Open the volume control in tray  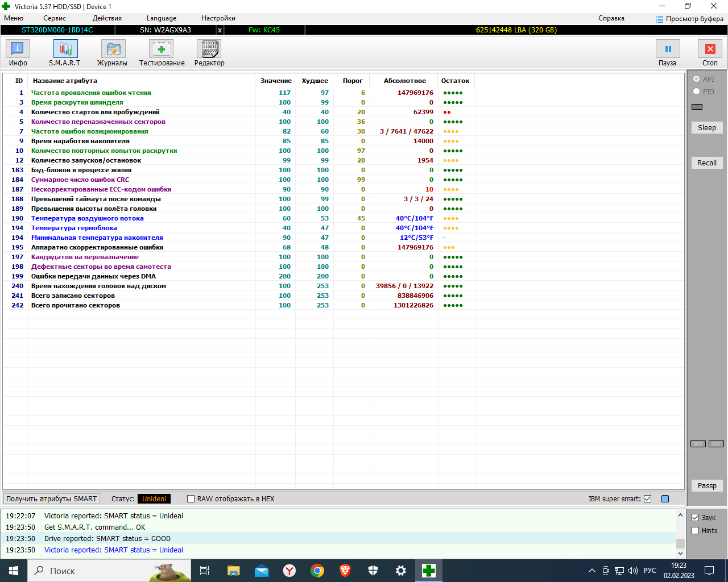(633, 571)
